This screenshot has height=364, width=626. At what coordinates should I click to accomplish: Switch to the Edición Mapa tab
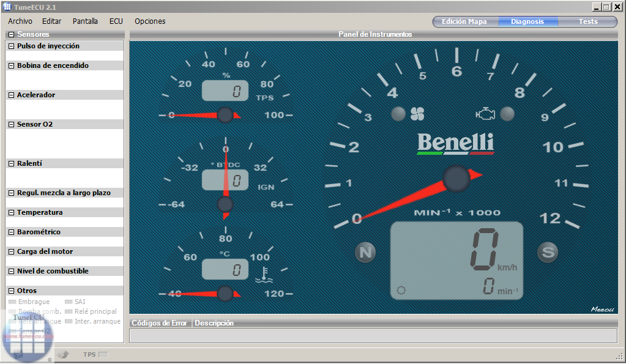click(x=464, y=21)
